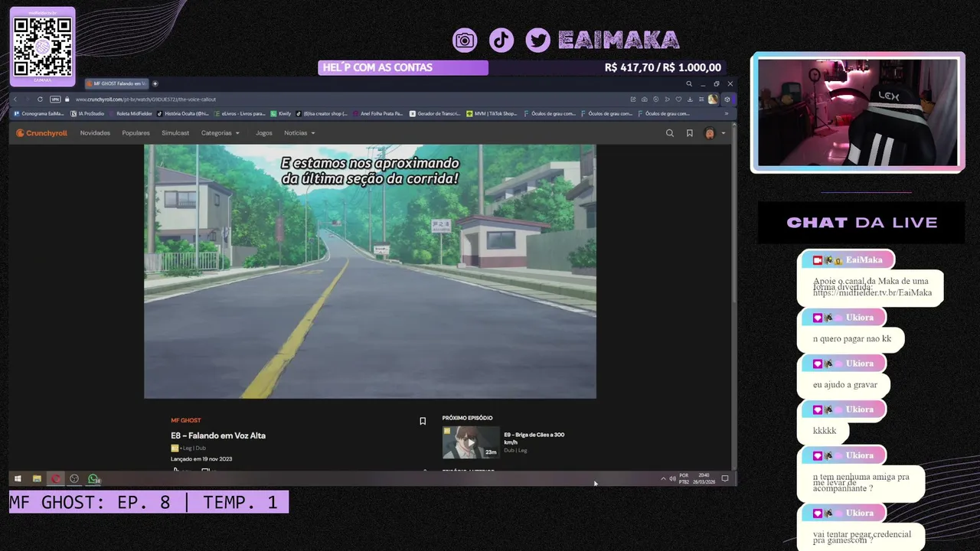
Task: Open the Populares menu item
Action: tap(136, 133)
